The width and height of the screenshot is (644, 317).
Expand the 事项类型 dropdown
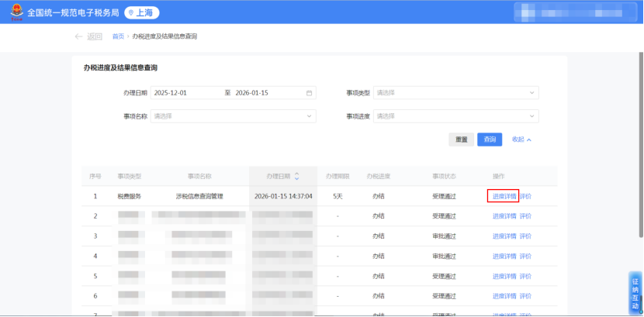point(455,93)
